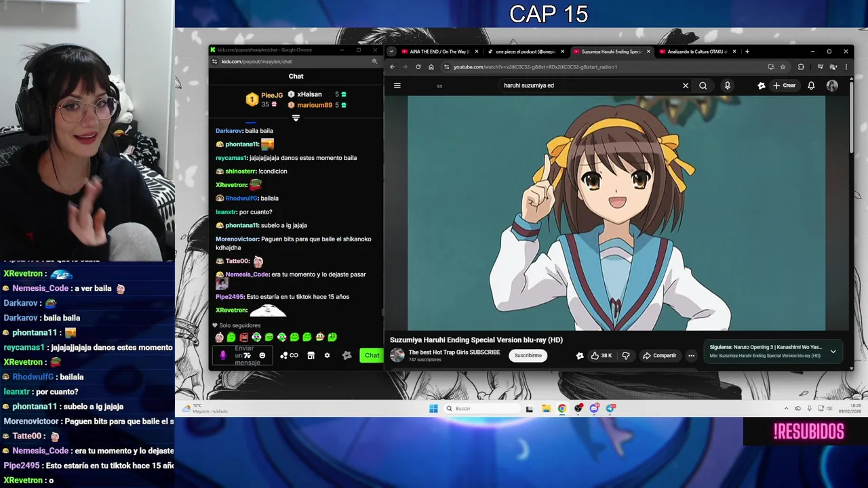Dislike the Suzumiya Haruhi video
The image size is (868, 488).
click(x=626, y=355)
